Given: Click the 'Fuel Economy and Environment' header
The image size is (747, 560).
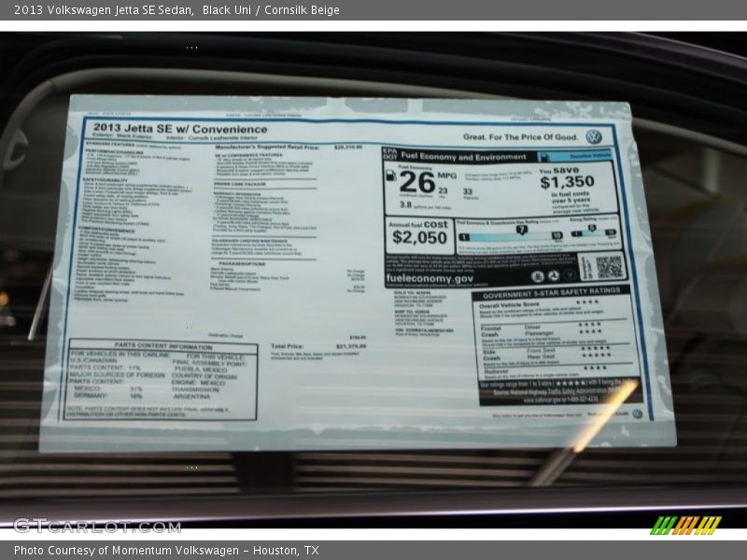Looking at the screenshot, I should (x=463, y=156).
